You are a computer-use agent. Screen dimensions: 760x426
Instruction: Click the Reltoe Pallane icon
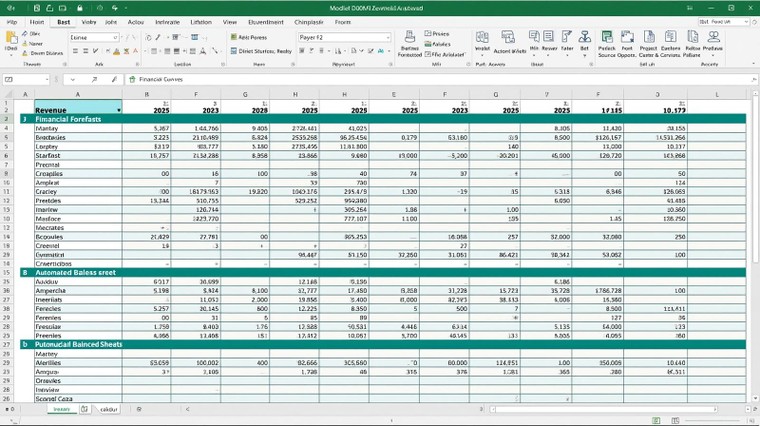(x=690, y=40)
